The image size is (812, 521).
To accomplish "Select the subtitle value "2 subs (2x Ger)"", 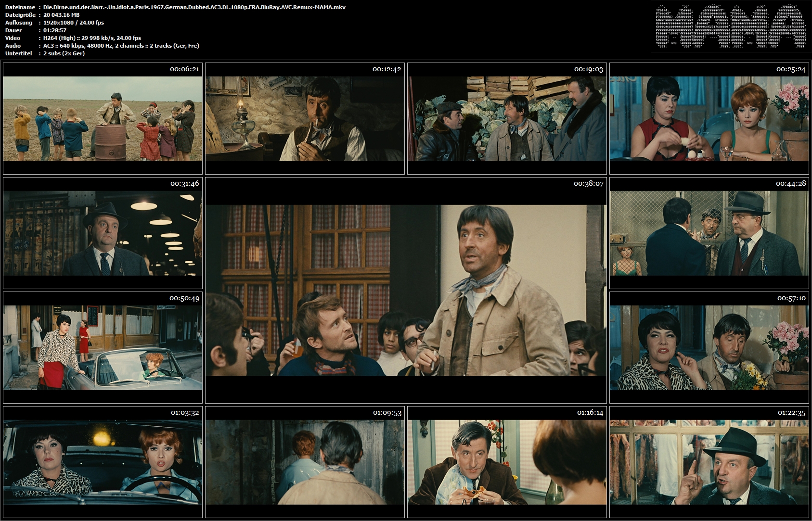I will 64,53.
